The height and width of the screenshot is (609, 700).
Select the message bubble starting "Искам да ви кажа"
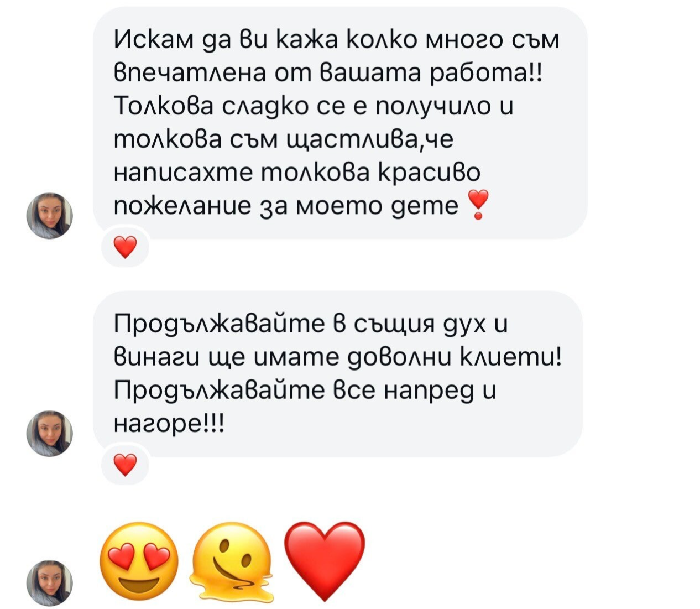coord(340,123)
